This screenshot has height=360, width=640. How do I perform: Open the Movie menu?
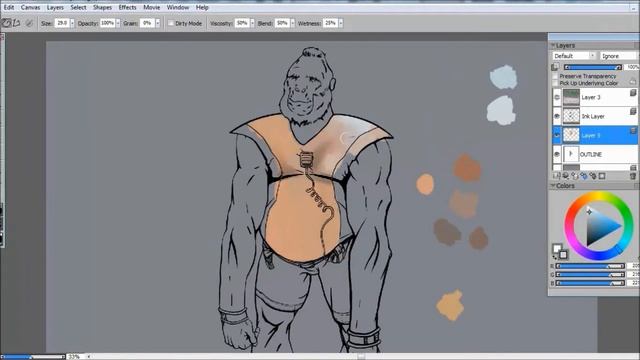tap(152, 7)
